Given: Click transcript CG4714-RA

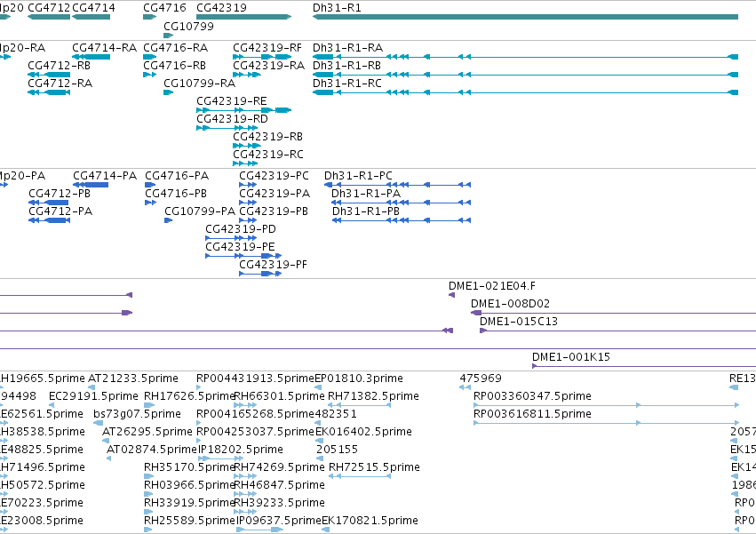Looking at the screenshot, I should [91, 57].
